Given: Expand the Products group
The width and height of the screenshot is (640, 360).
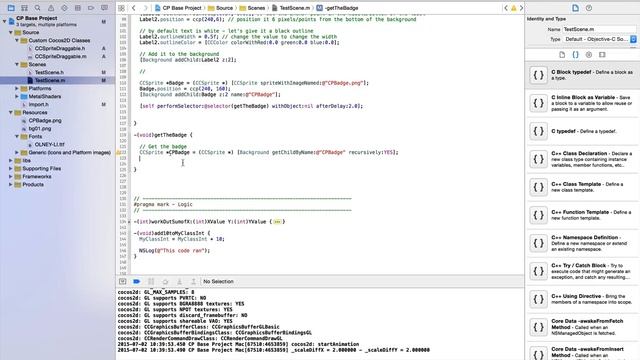Looking at the screenshot, I should (11, 184).
